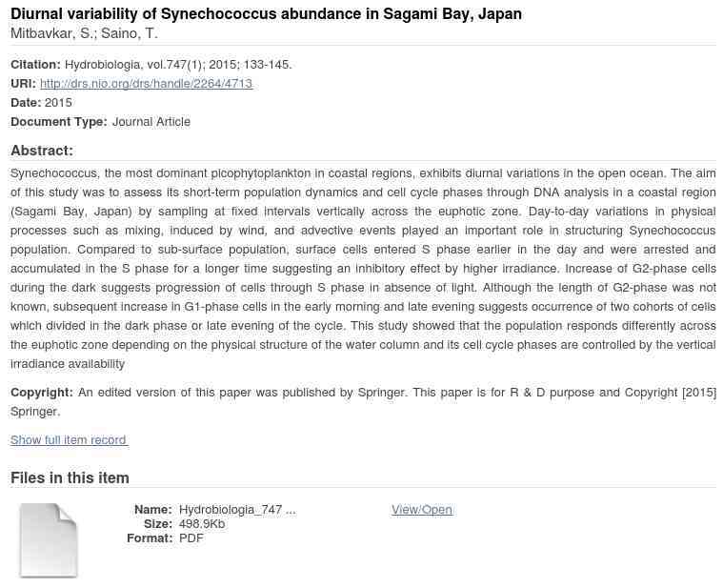Click author name Mitbavkar, S.
This screenshot has width=723, height=588.
point(51,34)
